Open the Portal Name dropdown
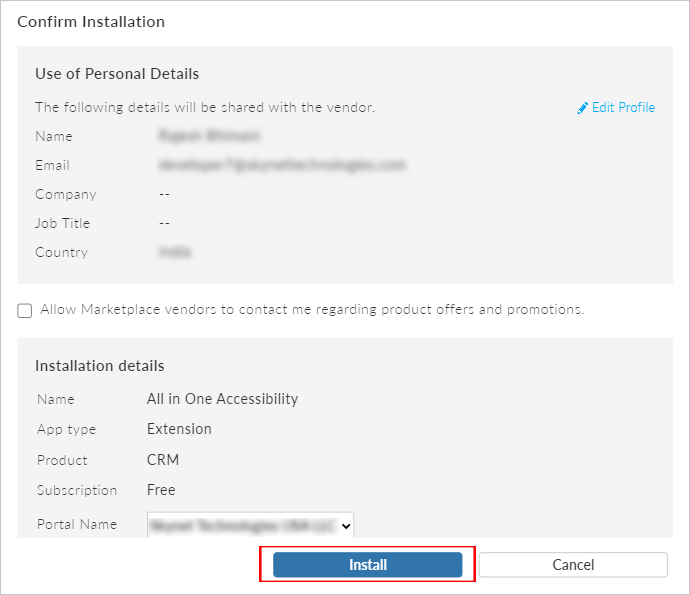Image resolution: width=690 pixels, height=595 pixels. click(x=250, y=525)
